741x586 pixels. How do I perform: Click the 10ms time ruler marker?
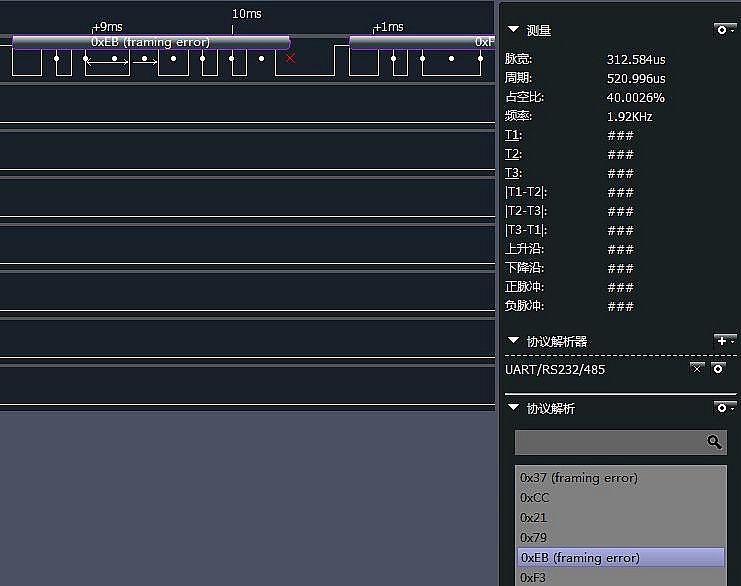(x=246, y=14)
